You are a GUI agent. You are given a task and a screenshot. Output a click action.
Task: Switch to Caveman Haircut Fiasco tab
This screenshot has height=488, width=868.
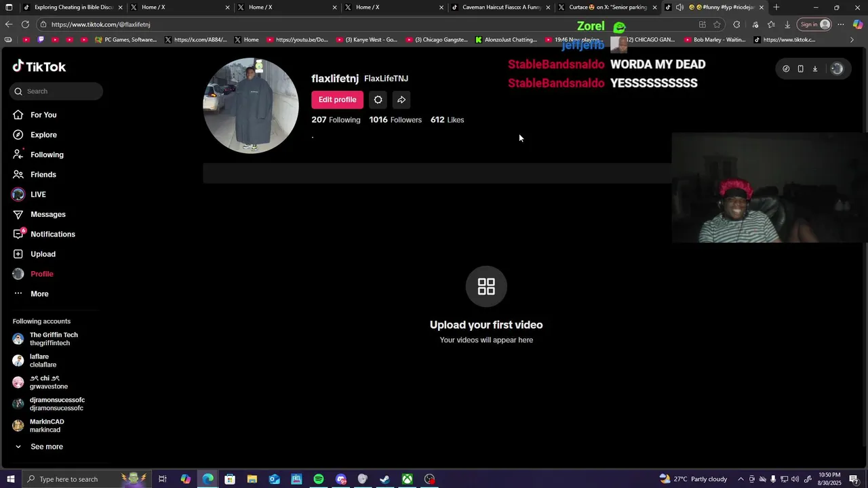coord(500,7)
